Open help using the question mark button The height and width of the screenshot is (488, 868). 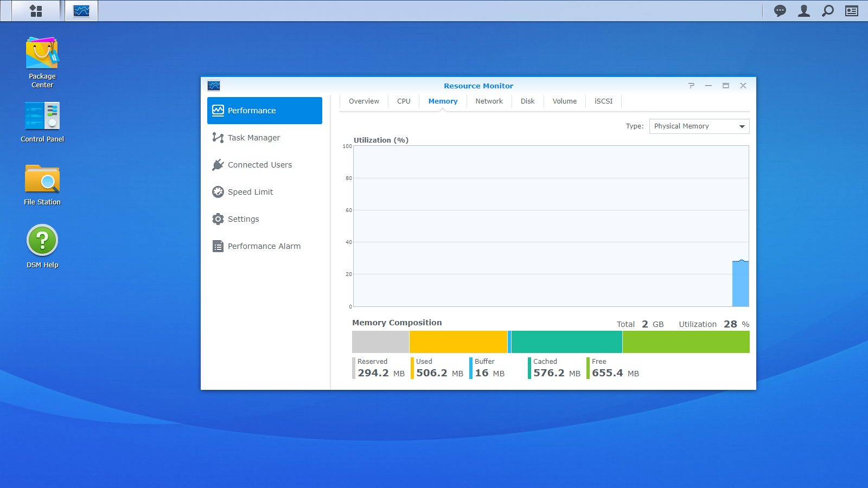(691, 86)
